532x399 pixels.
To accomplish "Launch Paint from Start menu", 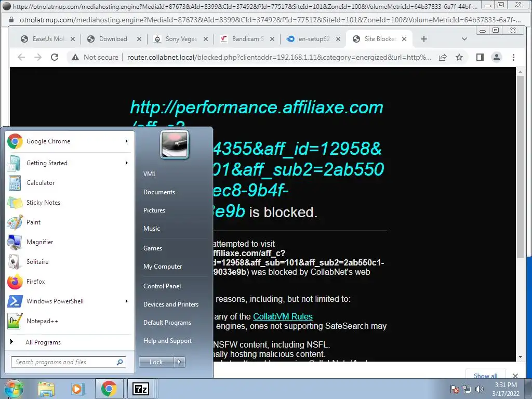I will click(70, 222).
